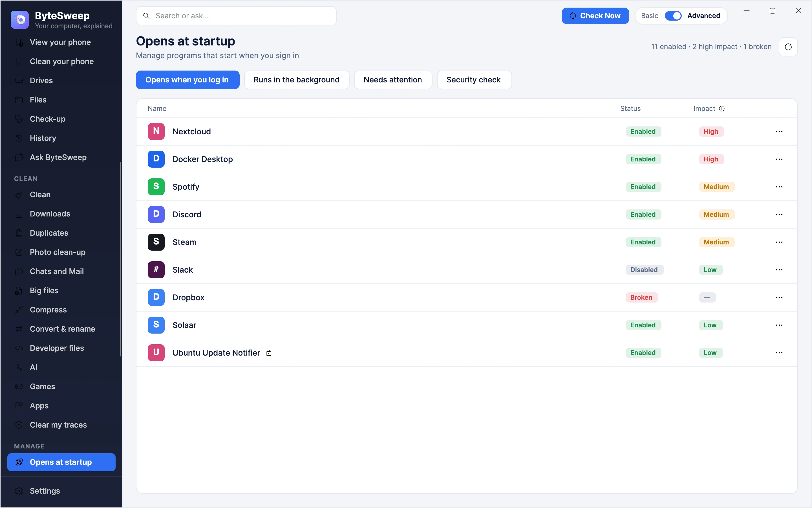Screen dimensions: 812x508
Task: Click the lock icon next to Ubuntu Update Notifier
Action: pyautogui.click(x=268, y=353)
